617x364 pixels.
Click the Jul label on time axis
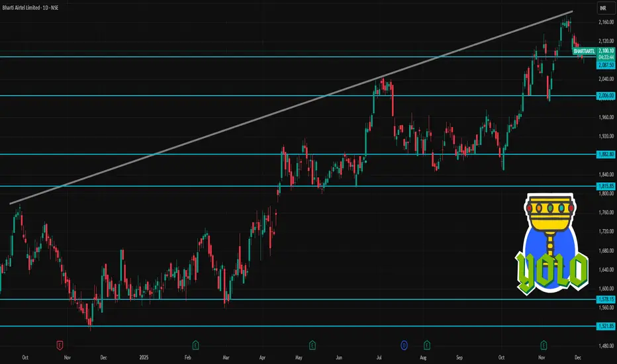(379, 357)
